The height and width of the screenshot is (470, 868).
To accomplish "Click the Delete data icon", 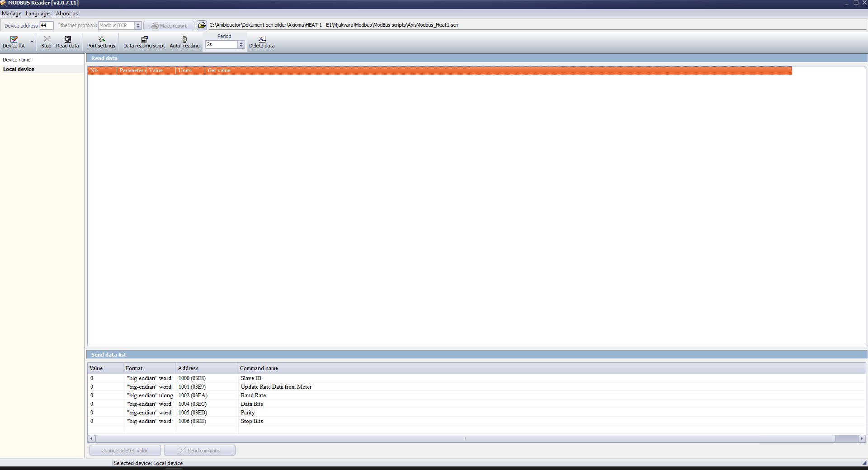I will click(262, 42).
